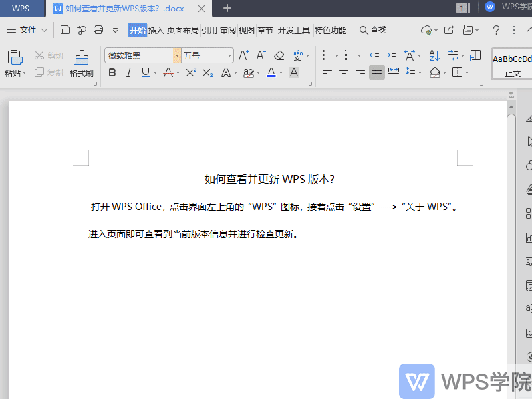Click the Sort (A-Z) icon

[x=434, y=55]
